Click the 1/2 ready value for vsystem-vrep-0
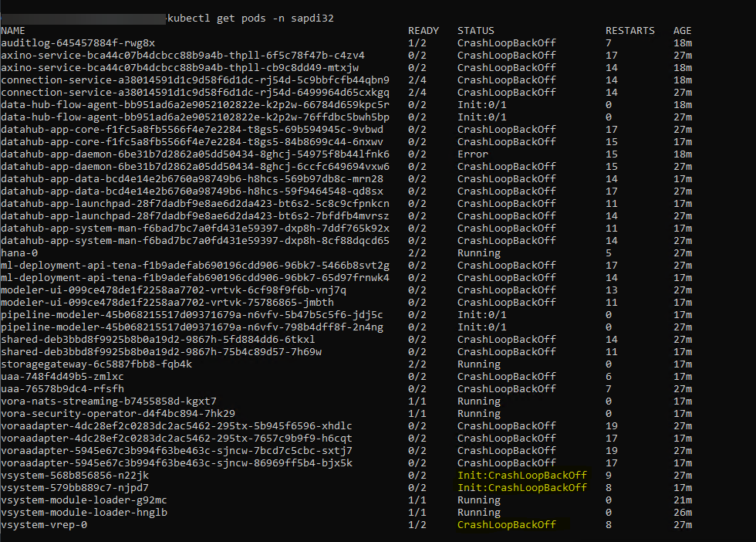Image resolution: width=756 pixels, height=542 pixels. tap(417, 524)
